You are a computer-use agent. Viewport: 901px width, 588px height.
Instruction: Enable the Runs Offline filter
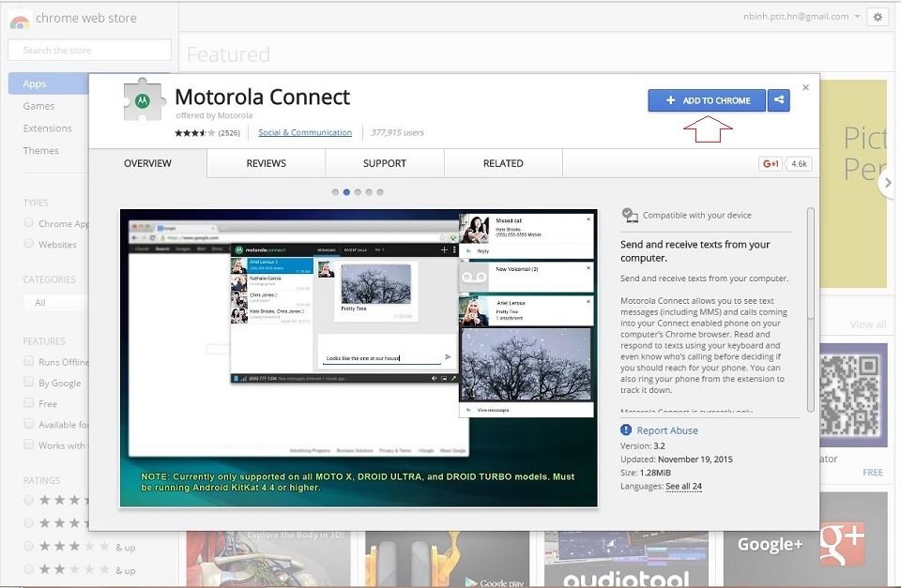coord(30,361)
